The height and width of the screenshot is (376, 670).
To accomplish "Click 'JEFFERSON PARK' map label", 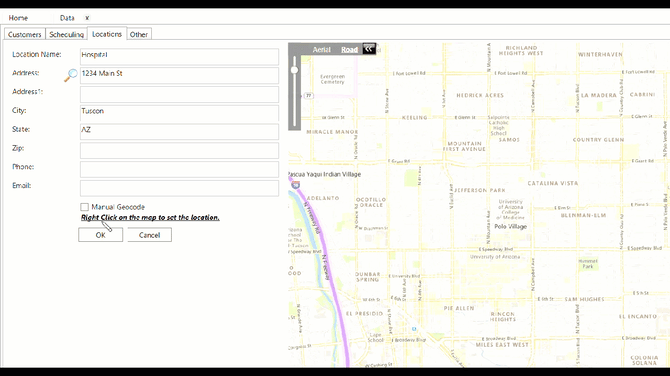I will pos(479,190).
